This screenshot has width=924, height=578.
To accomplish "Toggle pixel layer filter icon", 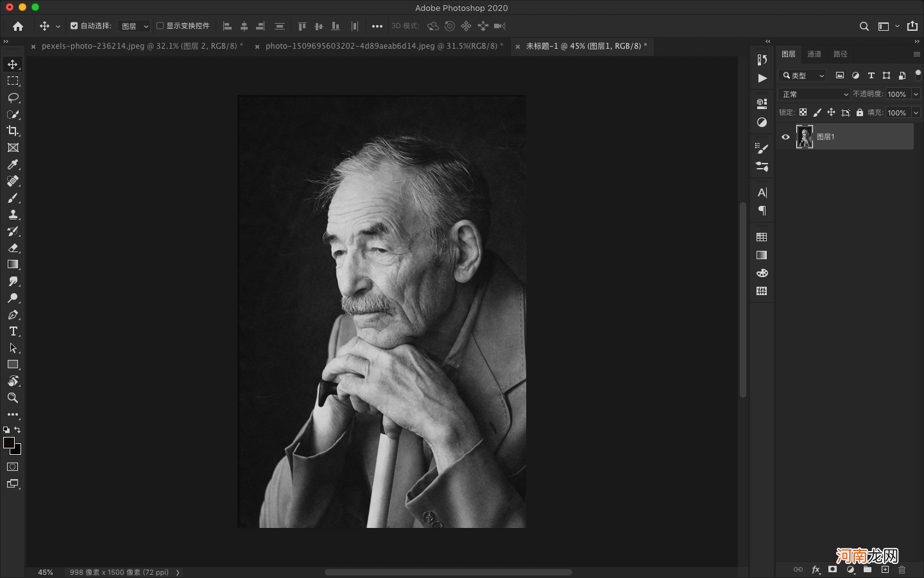I will 839,76.
